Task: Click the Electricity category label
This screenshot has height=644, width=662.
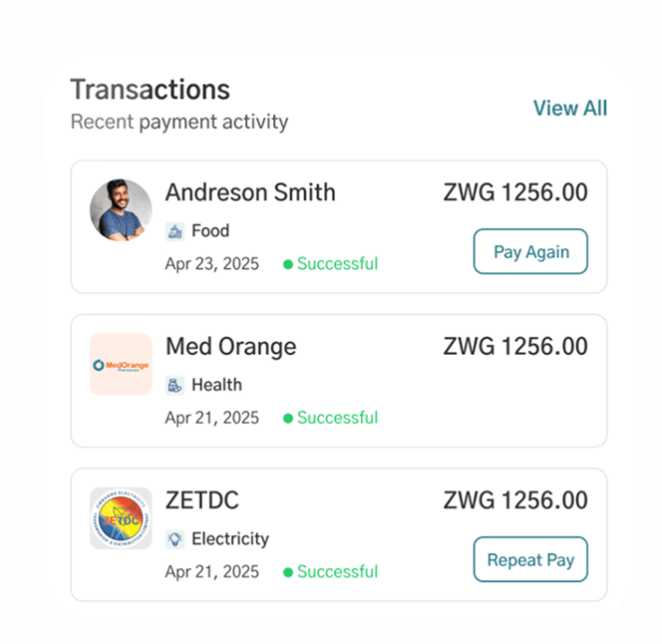Action: (x=230, y=539)
